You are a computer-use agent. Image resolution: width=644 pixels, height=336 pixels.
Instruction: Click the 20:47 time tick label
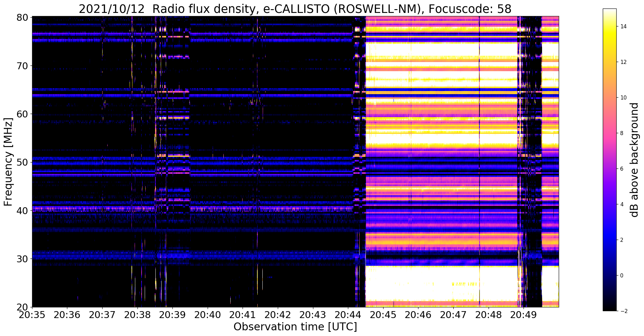click(x=453, y=314)
